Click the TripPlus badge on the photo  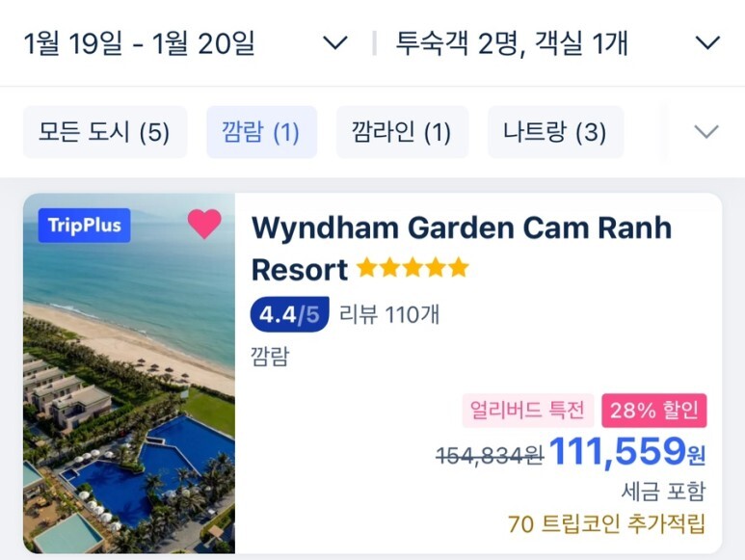[x=85, y=226]
